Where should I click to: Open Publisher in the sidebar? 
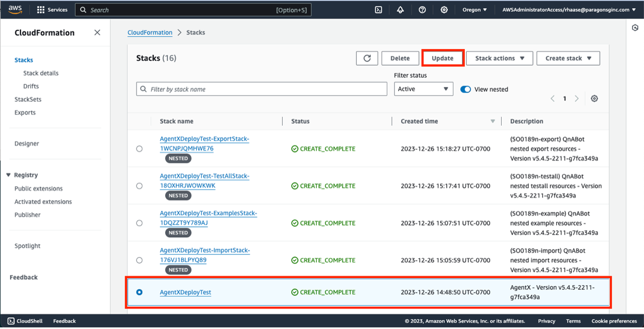pos(28,215)
